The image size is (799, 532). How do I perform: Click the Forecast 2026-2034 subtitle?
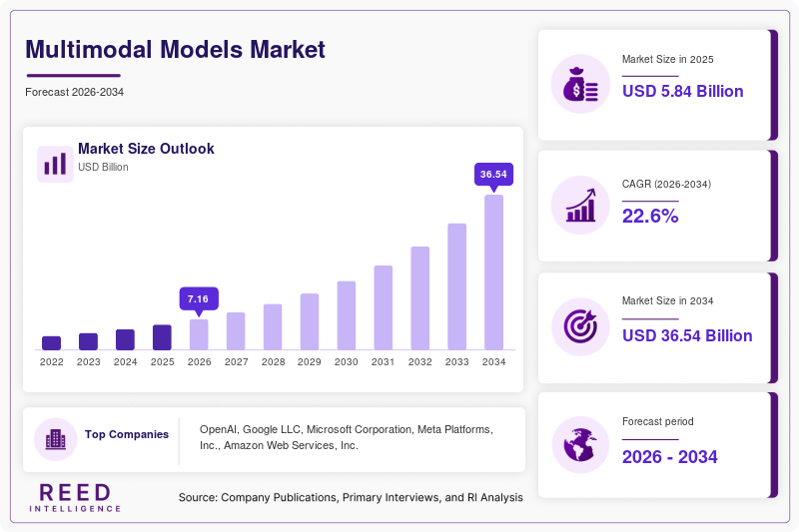click(74, 92)
